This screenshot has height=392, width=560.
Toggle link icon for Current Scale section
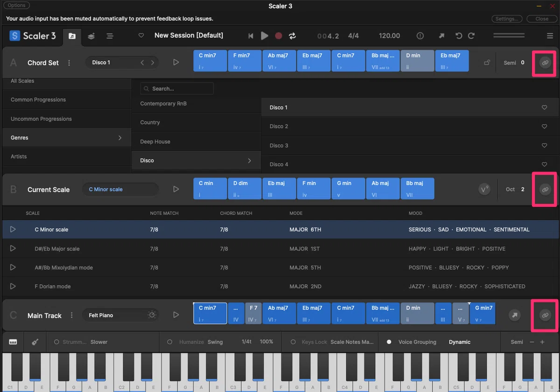coord(545,189)
